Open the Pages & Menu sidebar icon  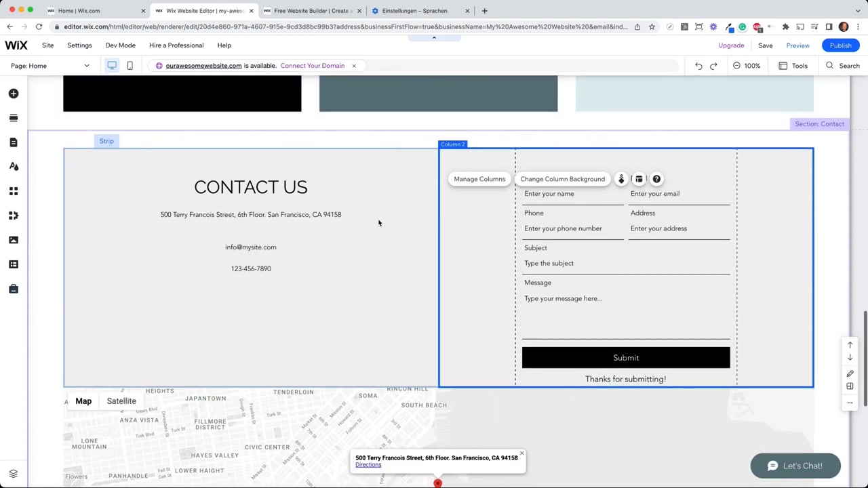pyautogui.click(x=14, y=142)
